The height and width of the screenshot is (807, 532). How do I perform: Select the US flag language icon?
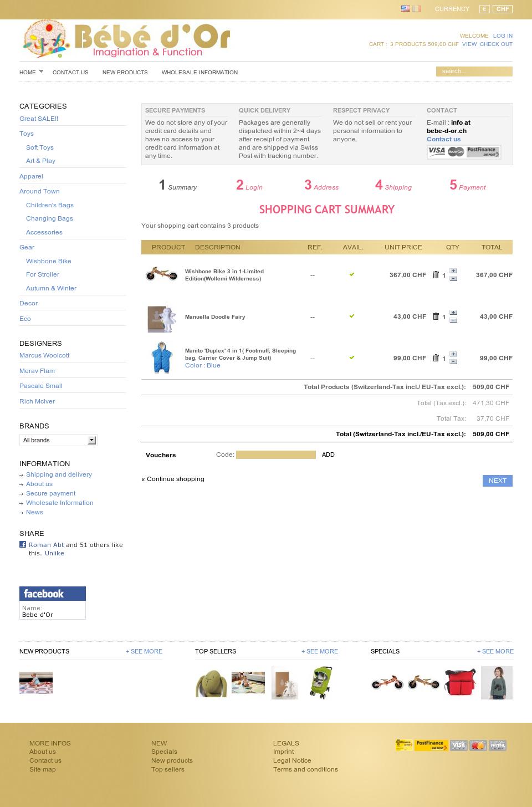405,8
